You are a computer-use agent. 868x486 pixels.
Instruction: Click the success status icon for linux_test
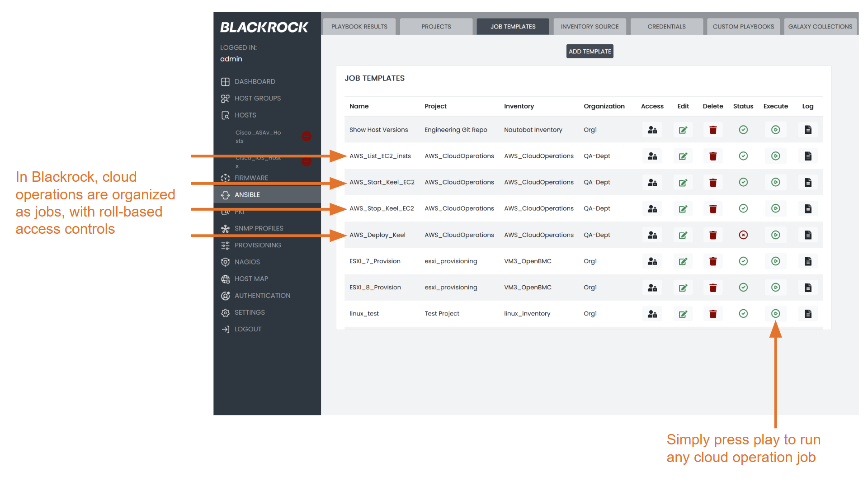pyautogui.click(x=743, y=313)
